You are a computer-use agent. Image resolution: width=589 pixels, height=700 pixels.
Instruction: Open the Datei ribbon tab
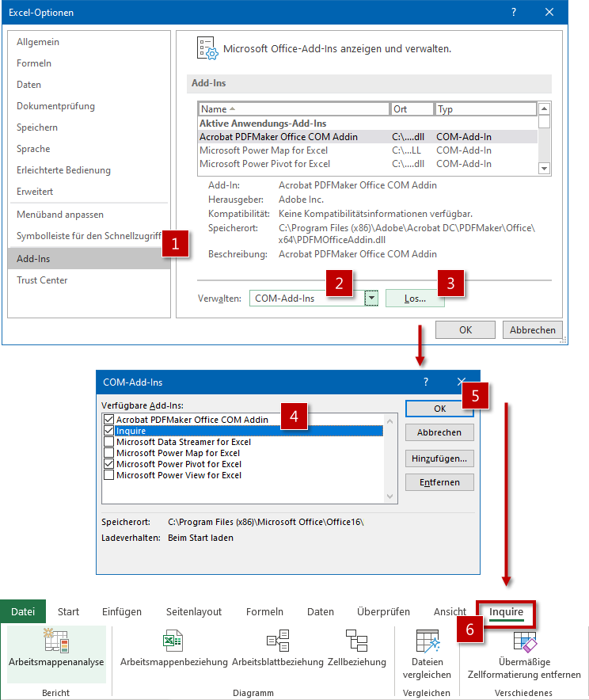pos(23,612)
